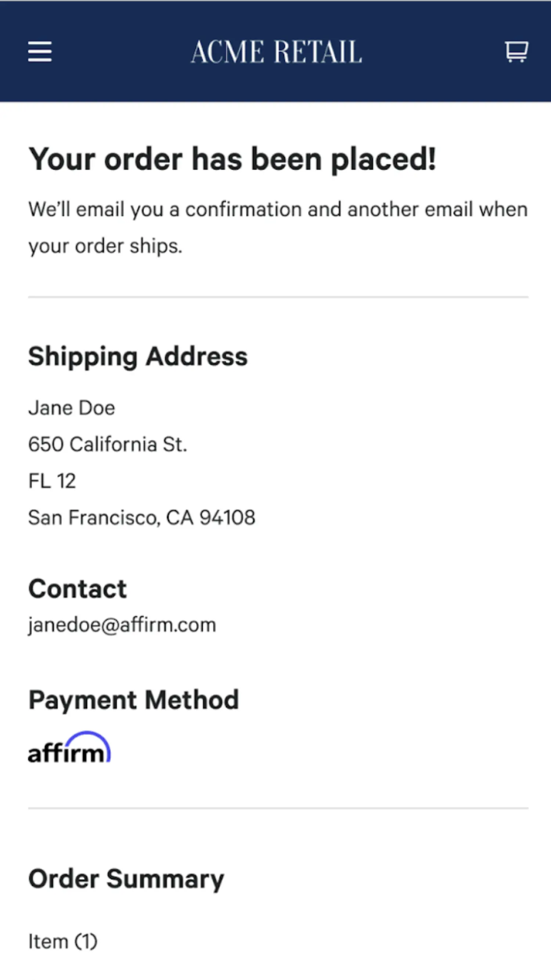The height and width of the screenshot is (980, 551).
Task: Click the confirmation email message text
Action: point(278,227)
